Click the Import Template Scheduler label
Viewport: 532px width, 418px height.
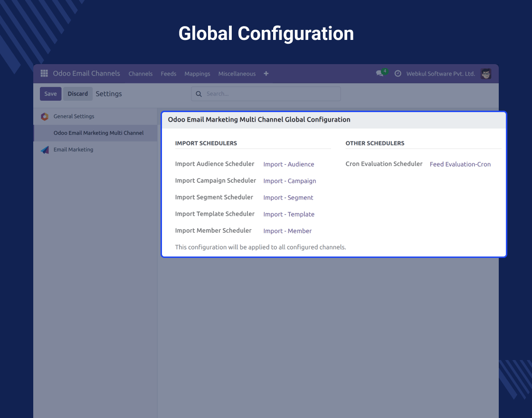coord(215,214)
